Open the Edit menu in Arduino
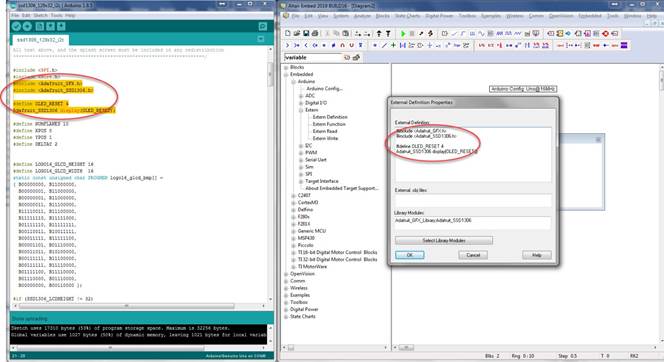Screen dimensions: 664x362 tap(26, 15)
